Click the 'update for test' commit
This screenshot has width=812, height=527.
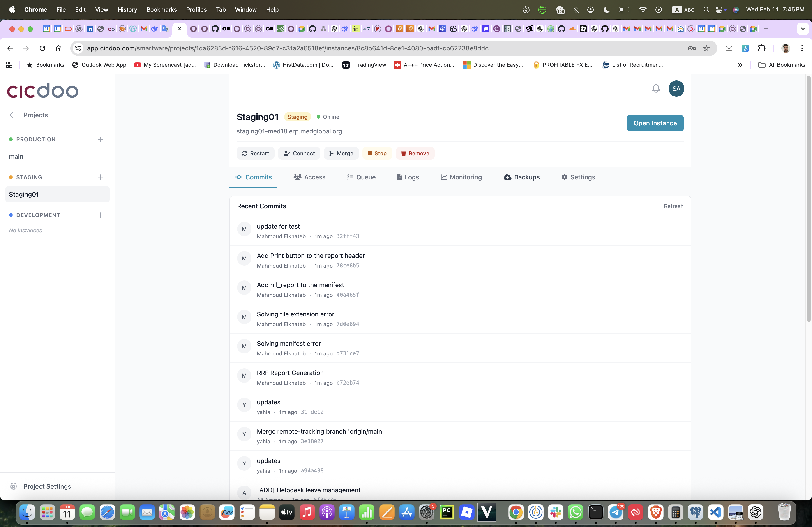point(278,226)
